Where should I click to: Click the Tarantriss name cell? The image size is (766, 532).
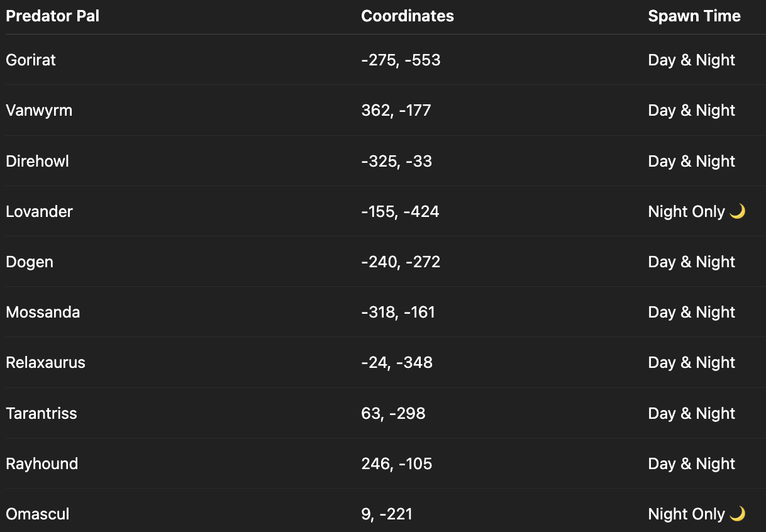click(42, 413)
